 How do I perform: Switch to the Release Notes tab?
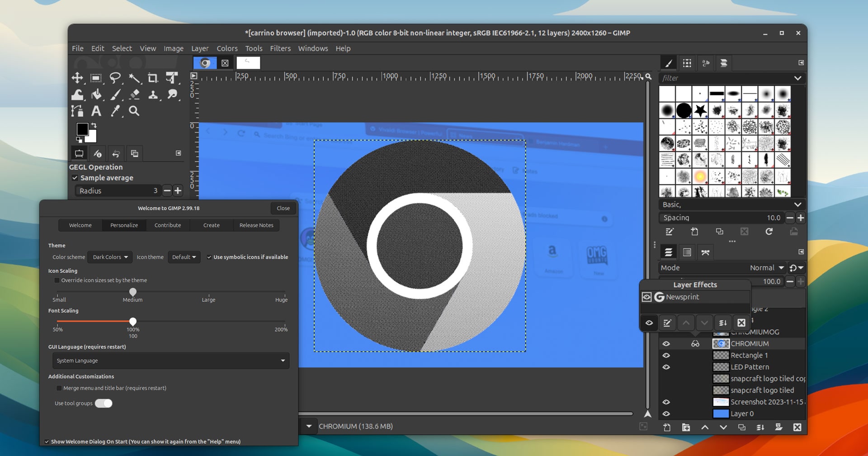pos(256,225)
